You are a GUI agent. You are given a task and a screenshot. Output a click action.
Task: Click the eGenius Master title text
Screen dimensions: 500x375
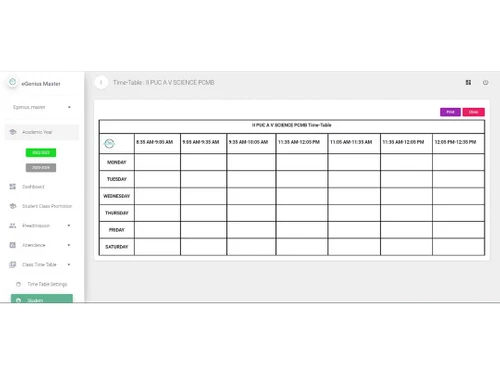(41, 84)
